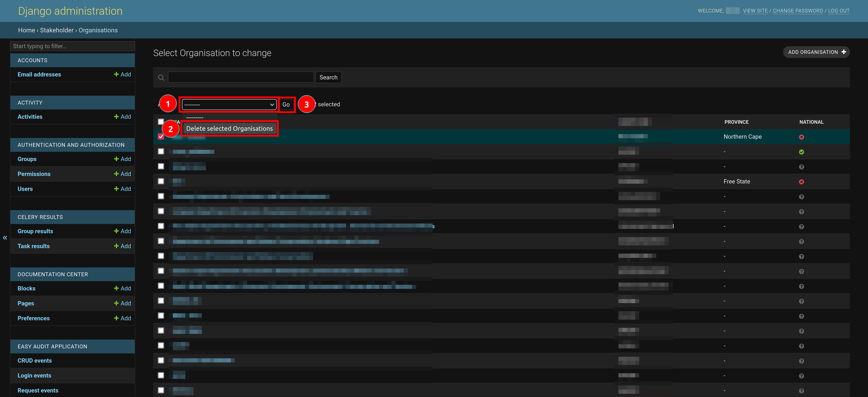Click the red cross icon in Free State row
The height and width of the screenshot is (397, 868).
[801, 182]
